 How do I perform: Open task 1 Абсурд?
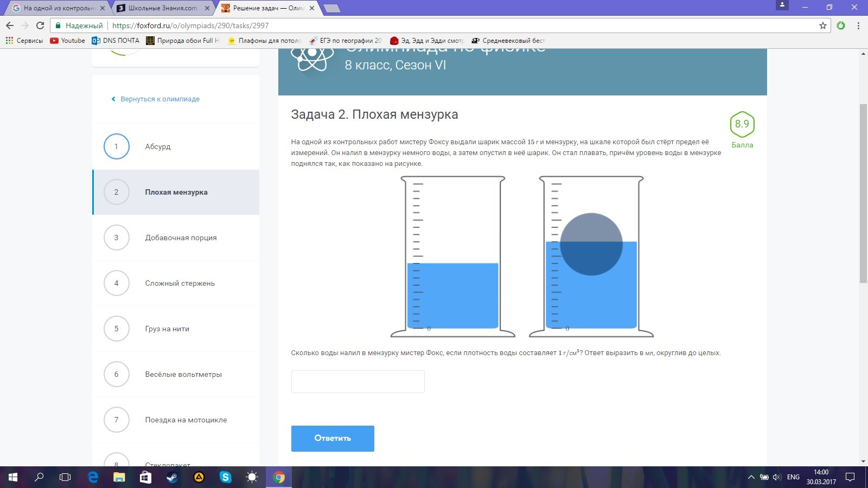(x=176, y=146)
